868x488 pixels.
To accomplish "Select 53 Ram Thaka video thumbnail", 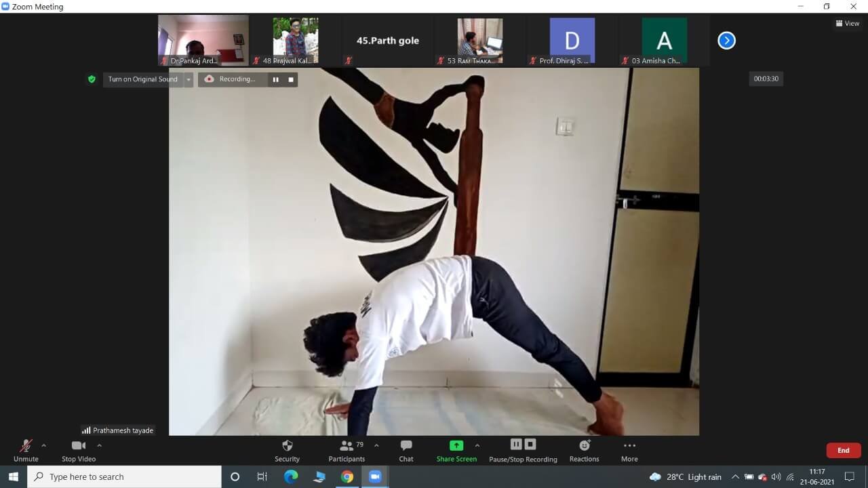I will [480, 41].
